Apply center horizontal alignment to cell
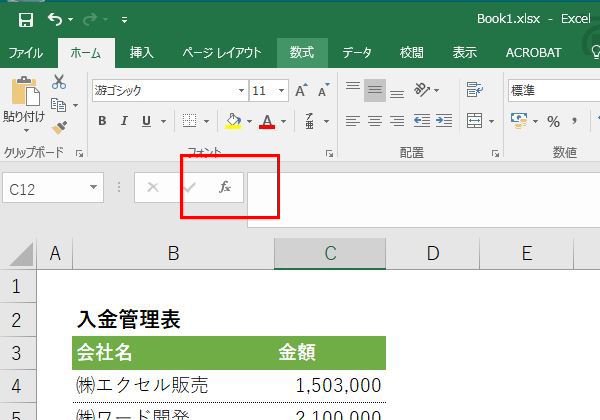 coord(375,121)
